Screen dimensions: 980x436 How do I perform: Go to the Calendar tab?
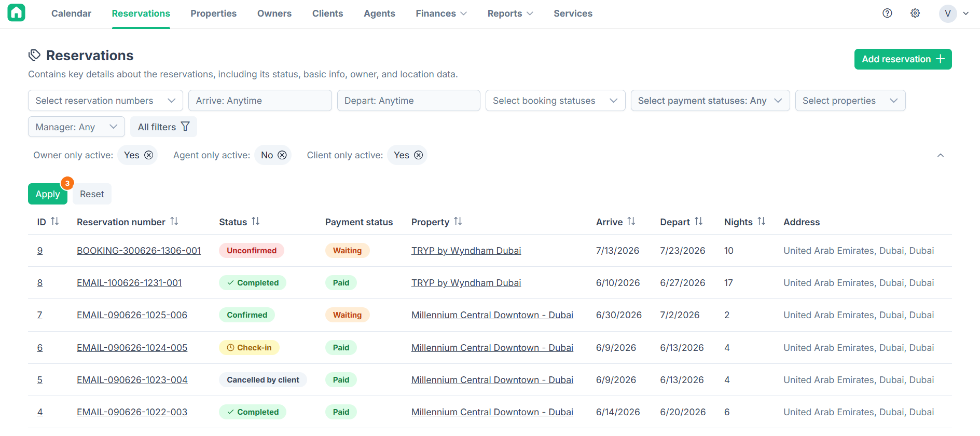(71, 13)
